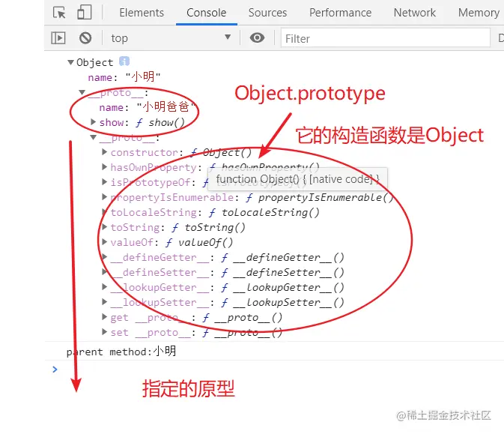Expand the isPrototypeOf entry
The image size is (504, 434).
(104, 182)
